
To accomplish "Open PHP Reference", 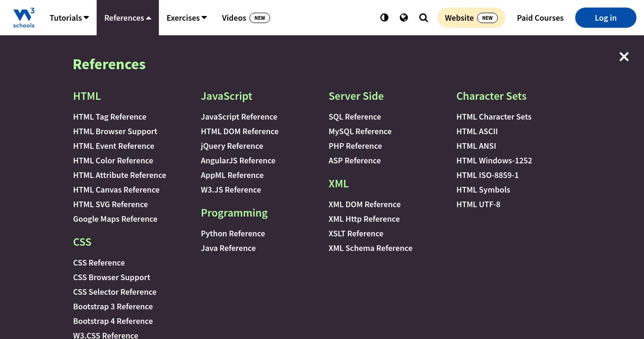I will (355, 146).
